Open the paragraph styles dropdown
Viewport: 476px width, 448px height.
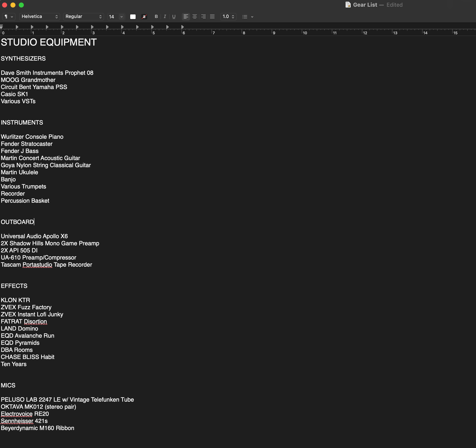9,17
